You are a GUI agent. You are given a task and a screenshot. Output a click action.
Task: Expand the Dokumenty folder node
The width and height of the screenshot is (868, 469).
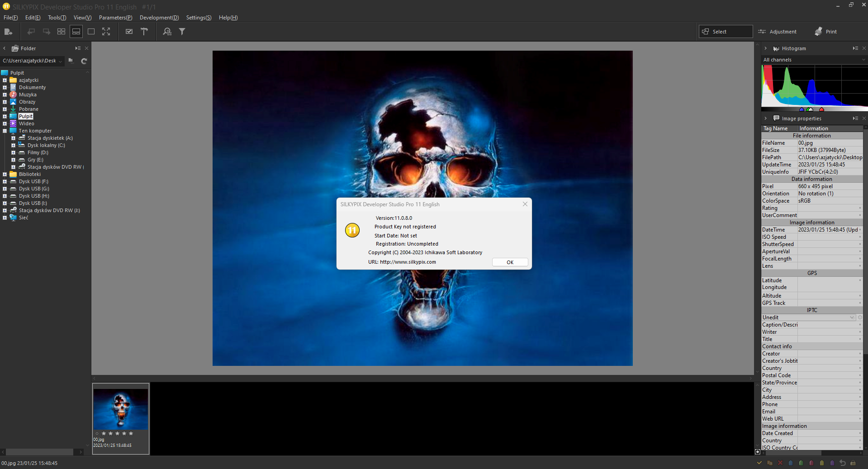pyautogui.click(x=5, y=87)
